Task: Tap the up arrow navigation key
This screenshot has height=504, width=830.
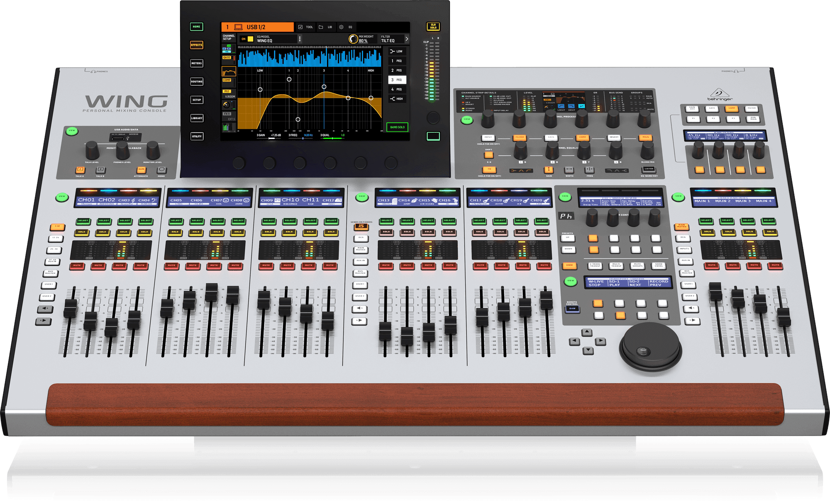Action: (x=587, y=332)
